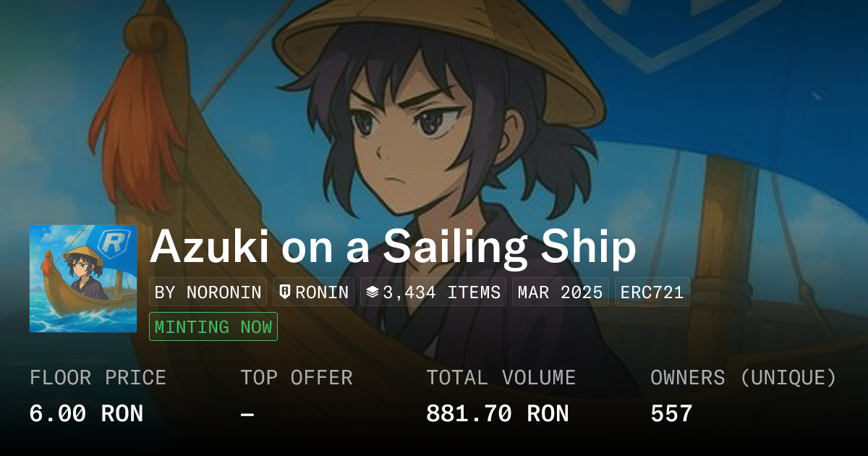Click the R logo inside collection thumbnail
Viewport: 868px width, 456px height.
(112, 242)
